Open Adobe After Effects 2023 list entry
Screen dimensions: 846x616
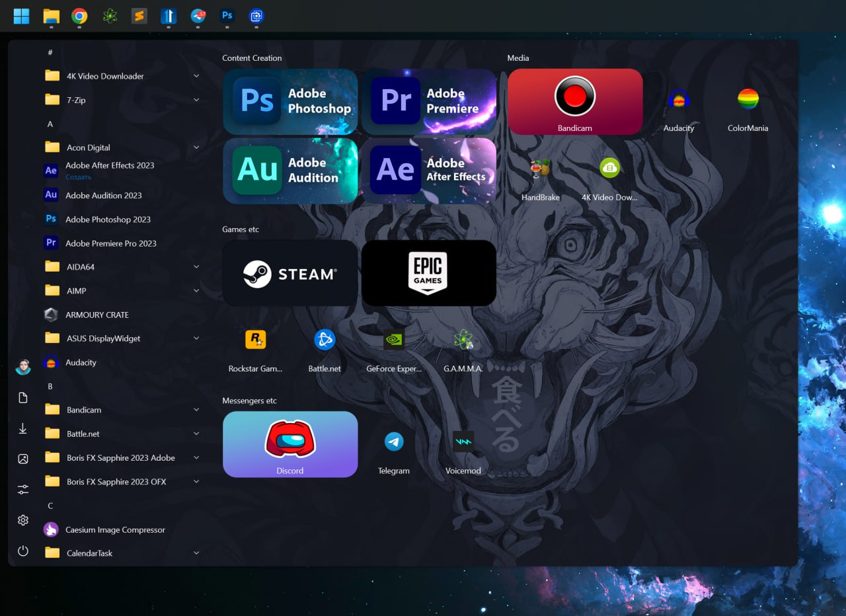tap(122, 171)
